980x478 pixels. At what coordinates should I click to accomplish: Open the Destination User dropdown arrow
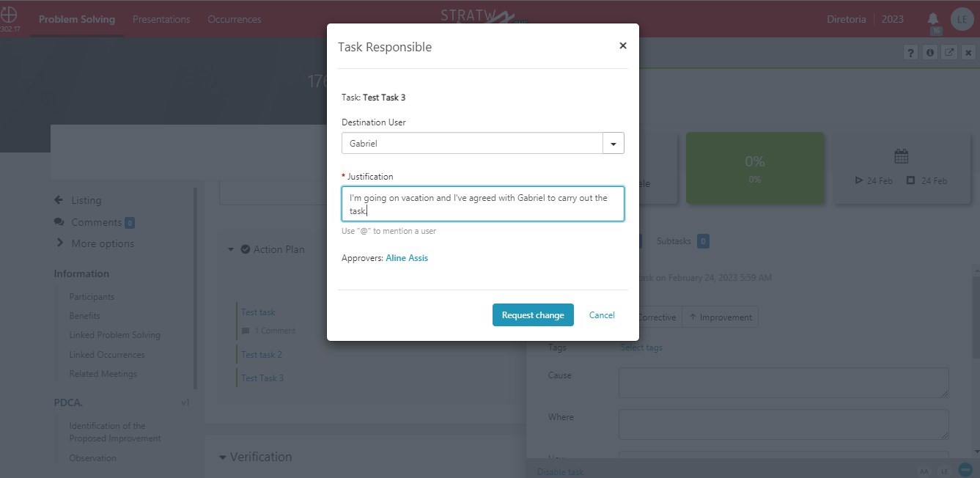click(614, 144)
